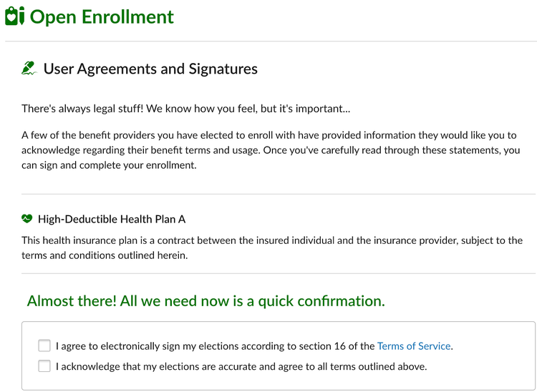
Task: Click the "There's always legal stuff" sentence
Action: 186,109
